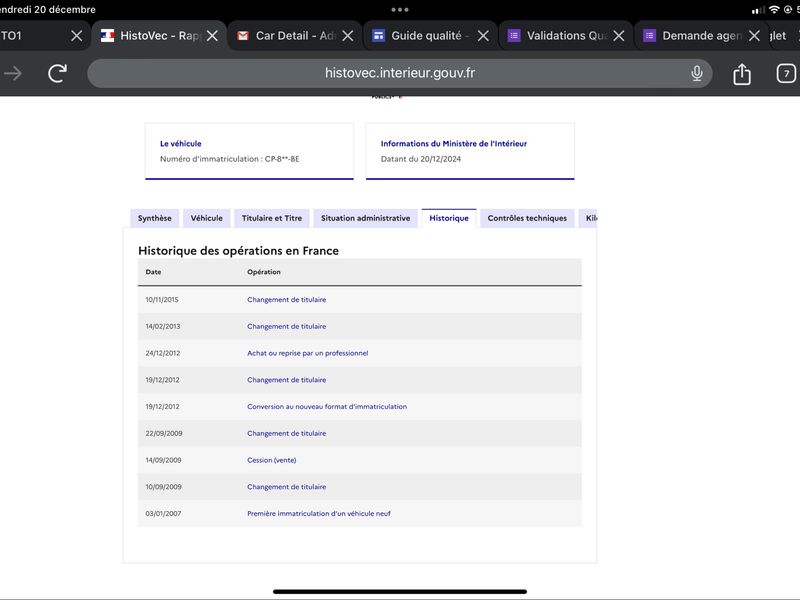Switch to the Car Detail browser tab
The width and height of the screenshot is (800, 600).
[x=294, y=36]
